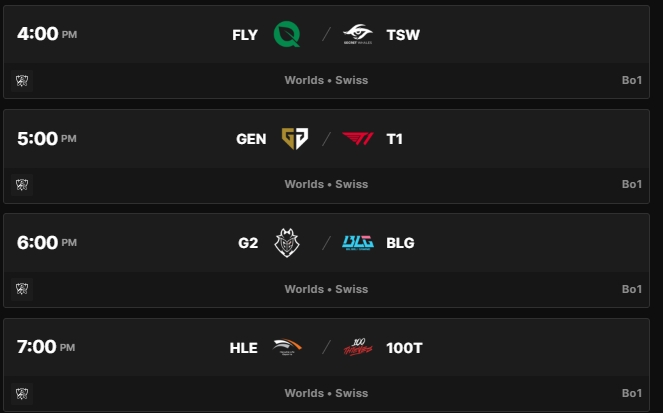Click the BLG team name
The width and height of the screenshot is (663, 413).
pos(400,243)
